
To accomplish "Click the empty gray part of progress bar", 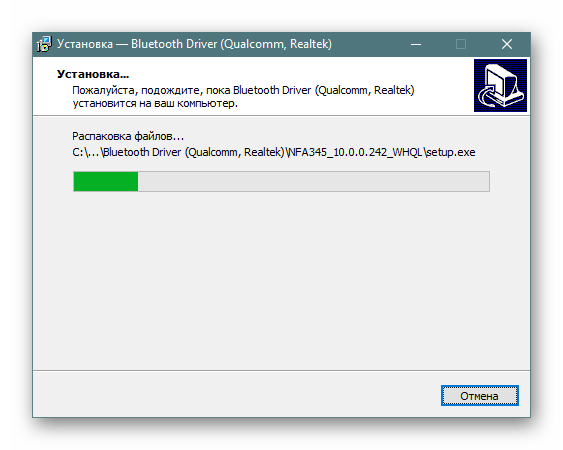I will click(x=313, y=181).
